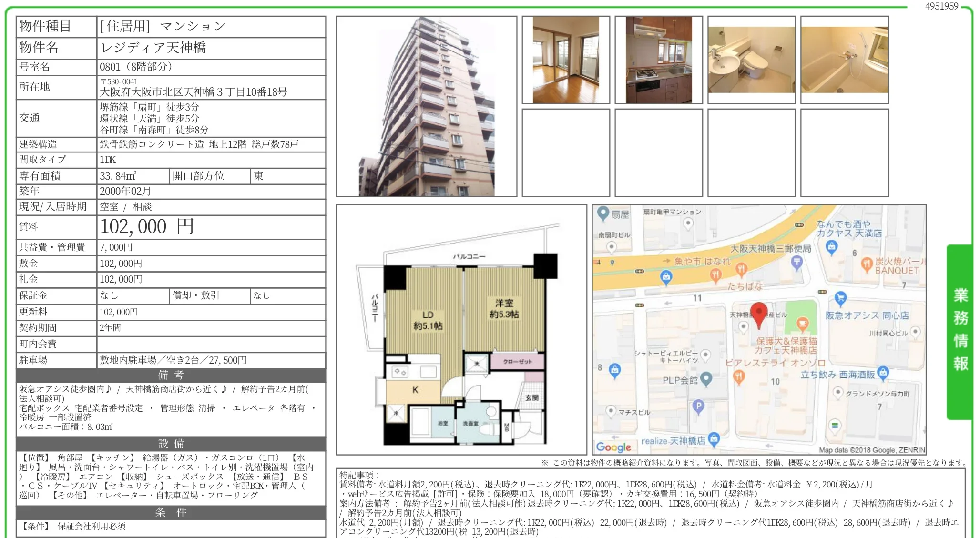Click the red location marker on the map
The height and width of the screenshot is (538, 980).
click(758, 315)
